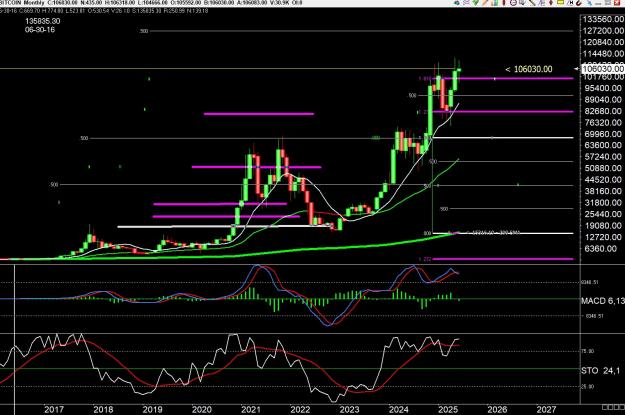Click the round clock timeframe icon

[x=513, y=2]
